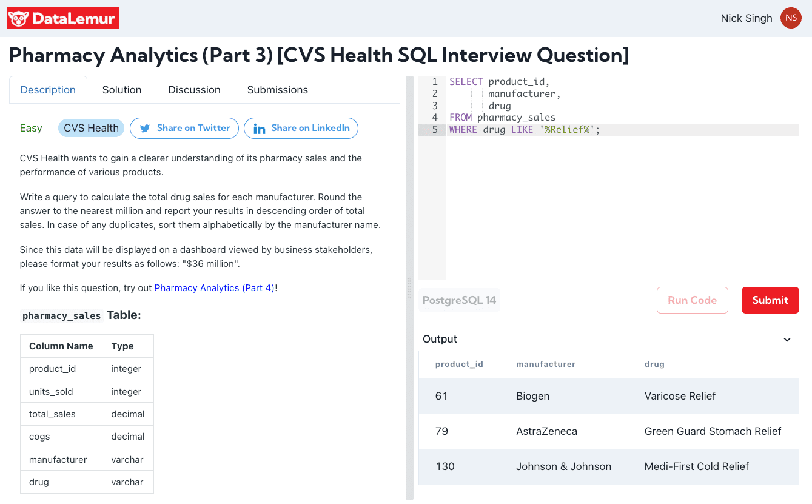Click the FROM pharmacy_sales line in editor
Viewport: 812px width, 504px height.
pyautogui.click(x=502, y=118)
